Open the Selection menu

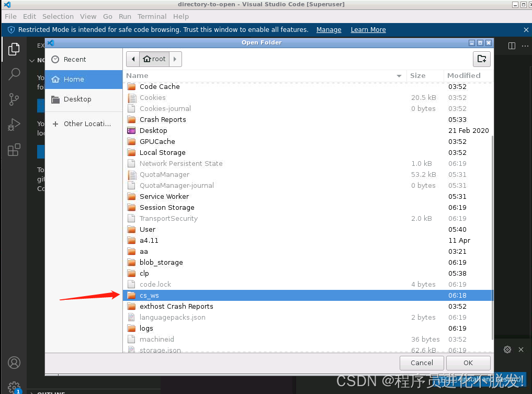(58, 17)
